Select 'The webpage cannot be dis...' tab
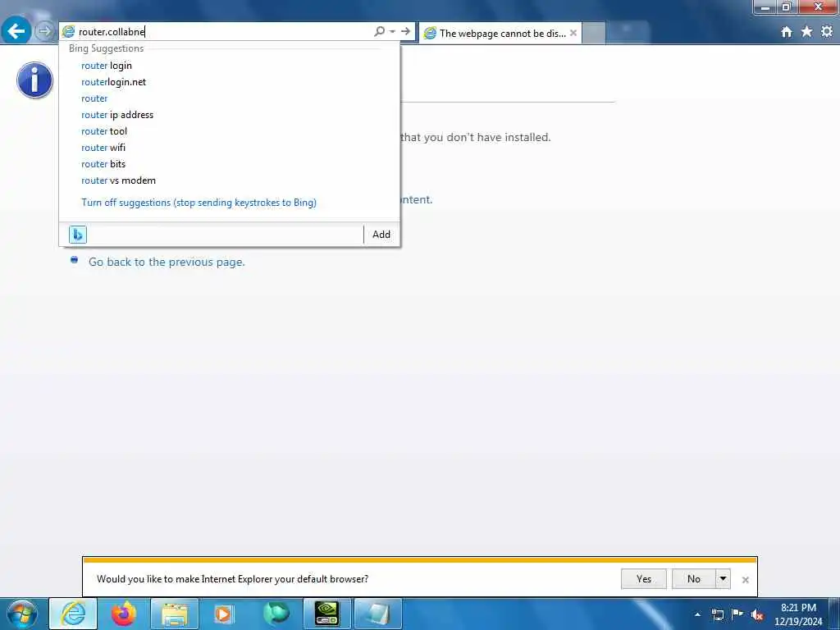The image size is (840, 630). [x=500, y=33]
